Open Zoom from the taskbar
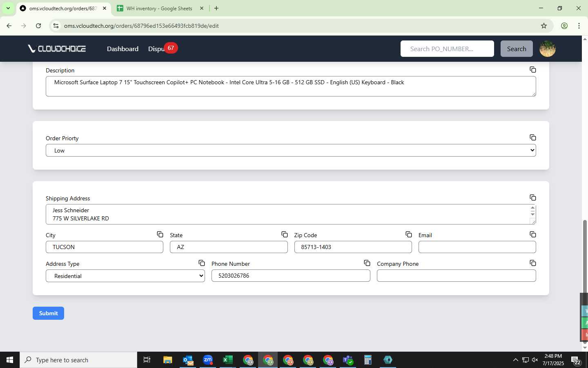The height and width of the screenshot is (368, 588). (208, 360)
